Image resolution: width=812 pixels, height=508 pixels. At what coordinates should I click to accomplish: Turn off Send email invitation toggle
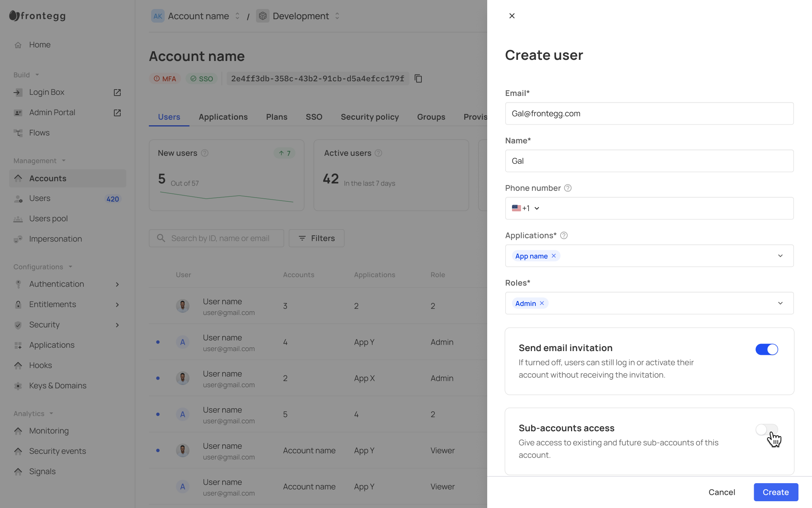coord(767,349)
